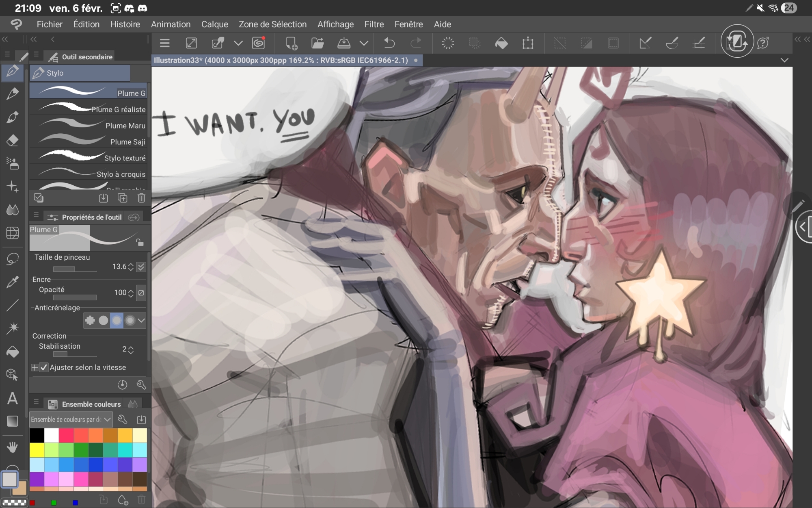This screenshot has height=508, width=812.
Task: Click the Undo arrow in the command bar
Action: (389, 43)
